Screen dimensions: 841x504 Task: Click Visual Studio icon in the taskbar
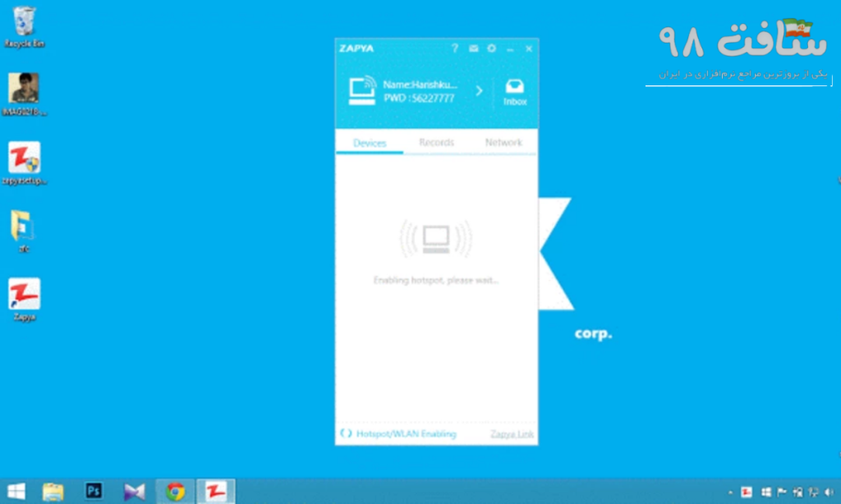point(134,491)
